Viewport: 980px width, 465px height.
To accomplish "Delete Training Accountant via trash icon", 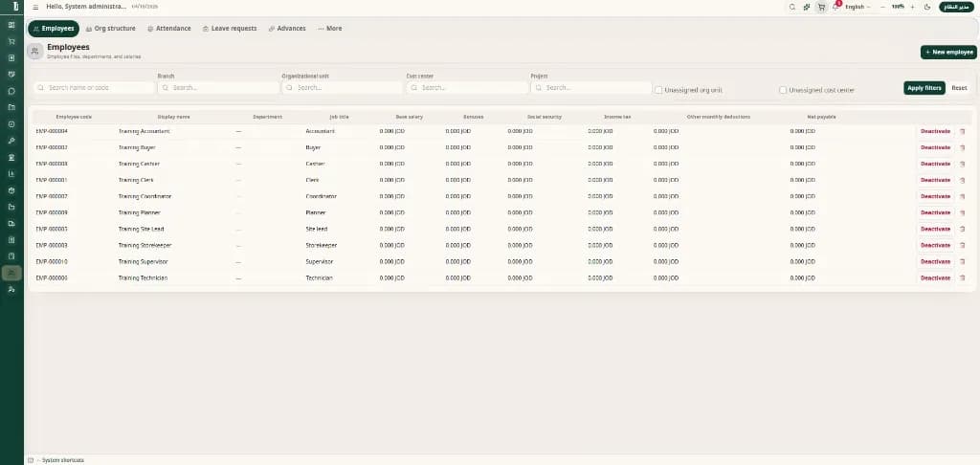I will pos(963,131).
